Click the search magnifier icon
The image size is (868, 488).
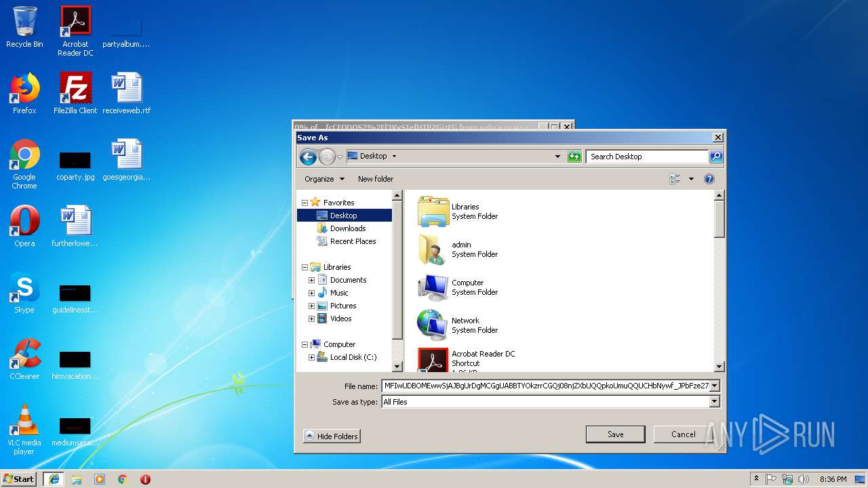716,157
